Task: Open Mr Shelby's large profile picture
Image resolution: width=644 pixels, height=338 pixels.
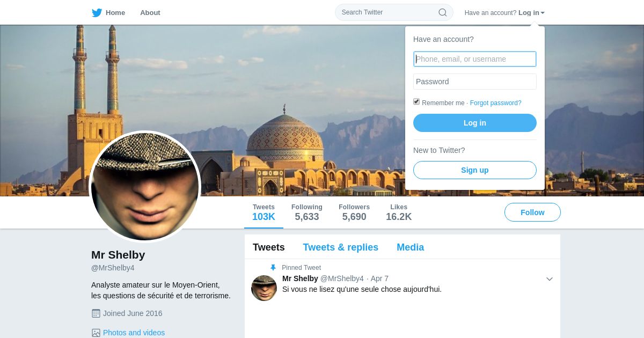Action: click(x=145, y=187)
